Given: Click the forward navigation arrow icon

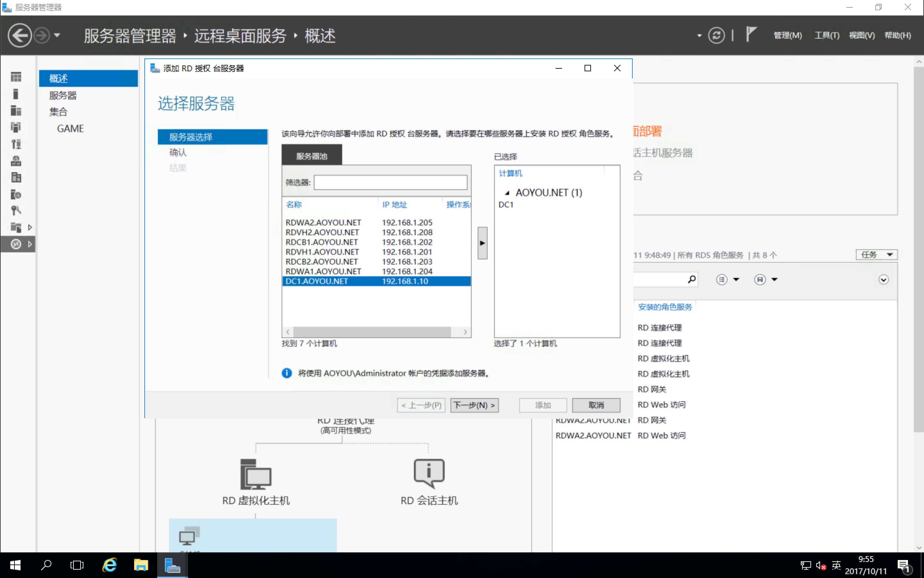Looking at the screenshot, I should click(42, 36).
